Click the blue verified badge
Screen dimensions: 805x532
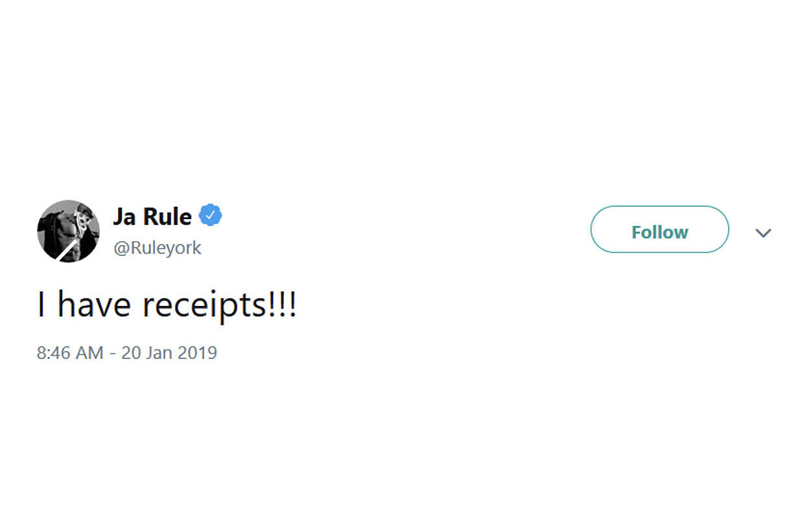pos(210,216)
